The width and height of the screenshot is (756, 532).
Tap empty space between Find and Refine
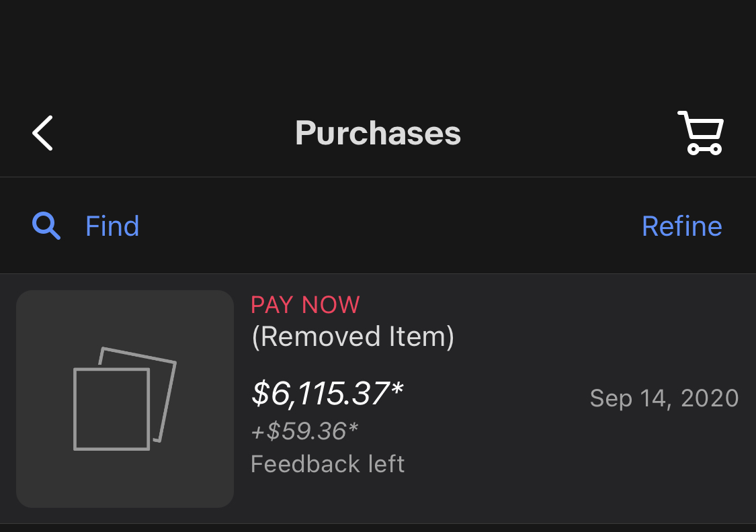[390, 226]
